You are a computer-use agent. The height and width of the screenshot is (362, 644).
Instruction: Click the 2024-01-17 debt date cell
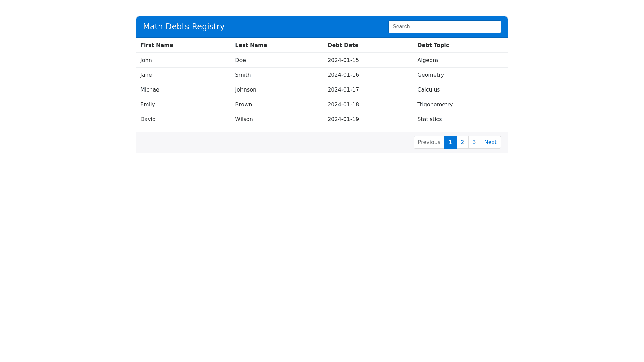coord(343,90)
